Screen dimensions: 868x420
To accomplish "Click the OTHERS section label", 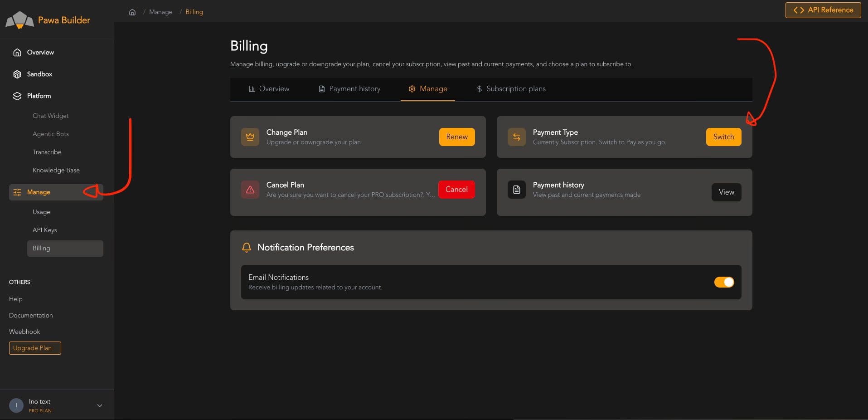I will [x=19, y=282].
